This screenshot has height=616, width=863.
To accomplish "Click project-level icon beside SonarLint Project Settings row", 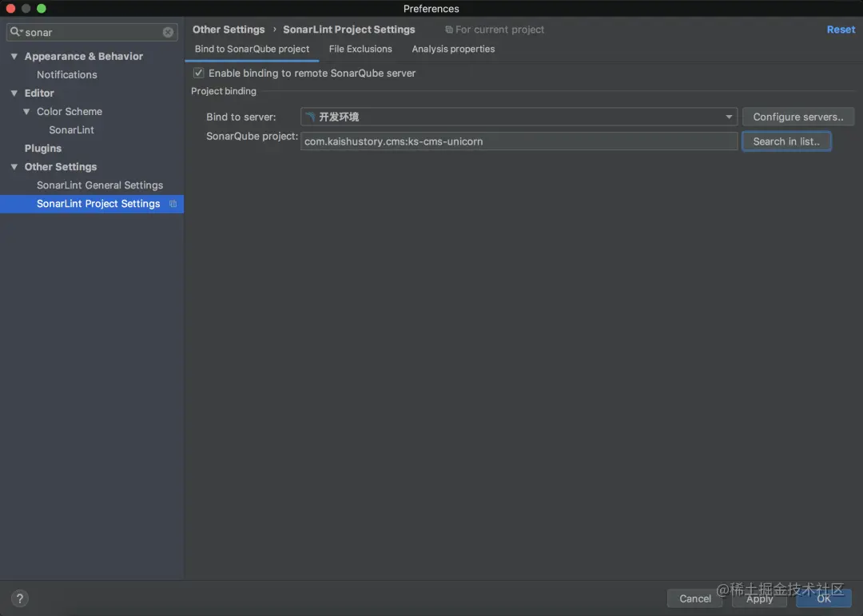I will coord(173,204).
